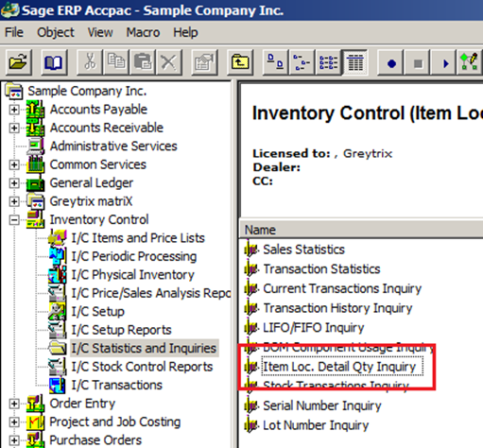
Task: Click the Accounts Payable module icon
Action: [35, 110]
